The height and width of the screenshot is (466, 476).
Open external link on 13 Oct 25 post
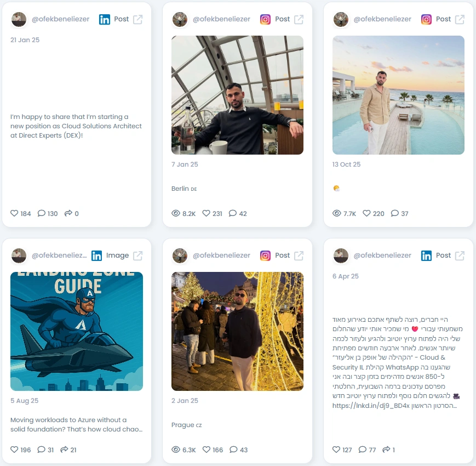tap(460, 19)
